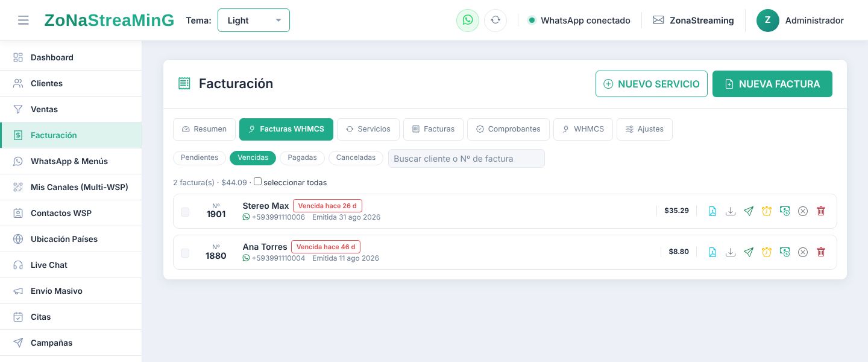Download invoice 1880 using the download icon
Screen dimensions: 868x362
pos(731,252)
